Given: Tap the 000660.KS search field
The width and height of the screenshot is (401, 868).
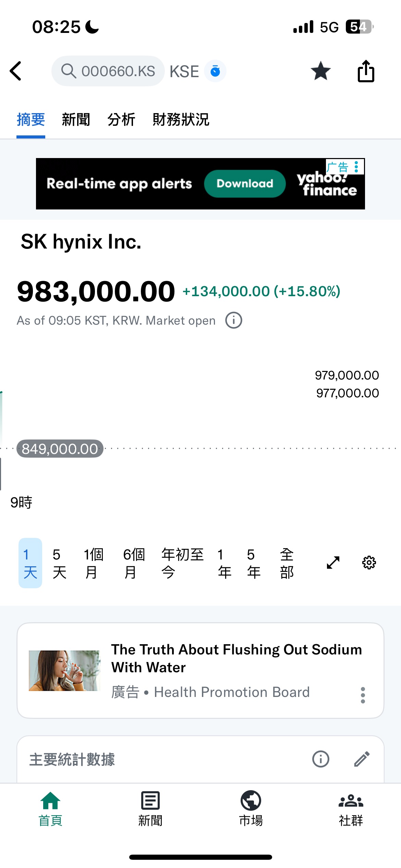Looking at the screenshot, I should 108,71.
